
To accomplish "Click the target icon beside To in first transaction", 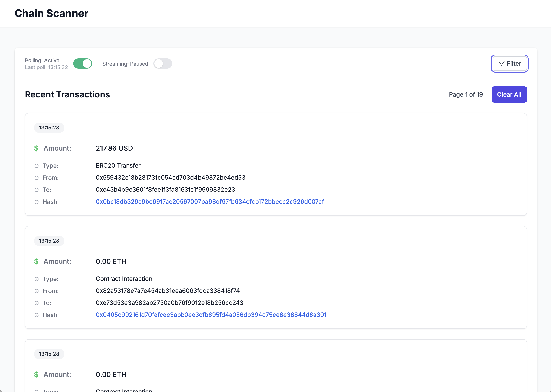I will click(37, 190).
